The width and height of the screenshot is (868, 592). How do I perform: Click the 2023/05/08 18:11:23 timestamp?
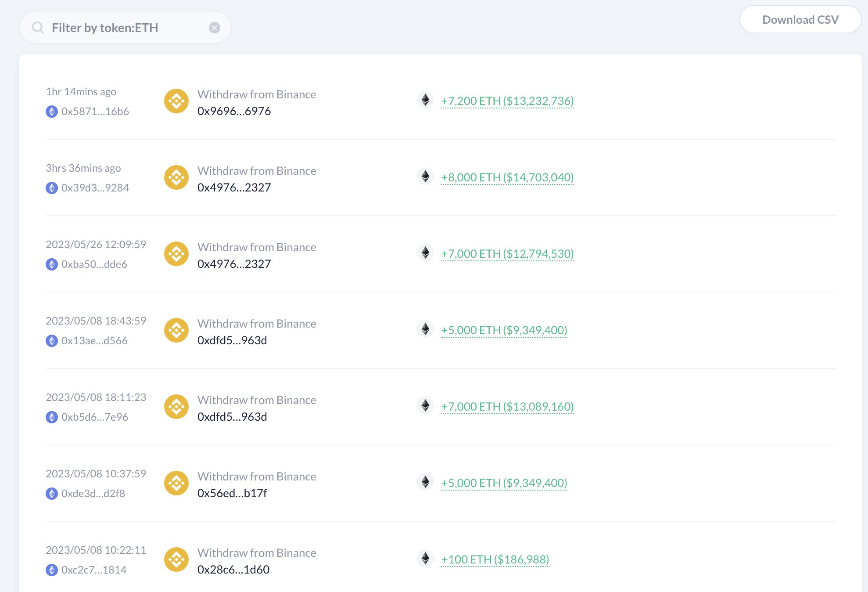click(96, 397)
